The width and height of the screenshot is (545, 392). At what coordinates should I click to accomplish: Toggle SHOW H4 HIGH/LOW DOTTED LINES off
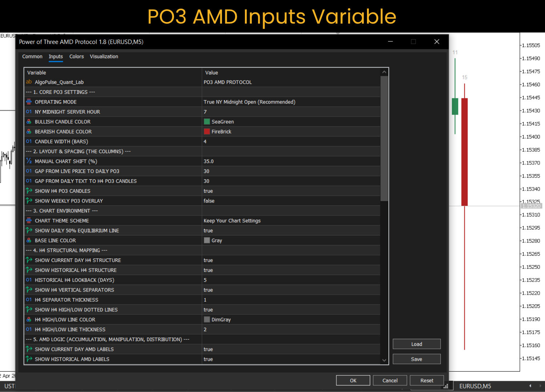pos(254,310)
